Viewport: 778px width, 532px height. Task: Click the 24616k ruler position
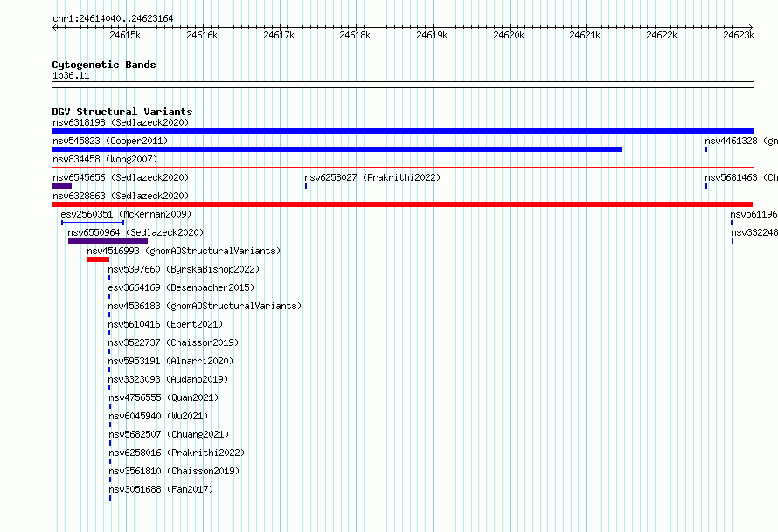pos(202,35)
